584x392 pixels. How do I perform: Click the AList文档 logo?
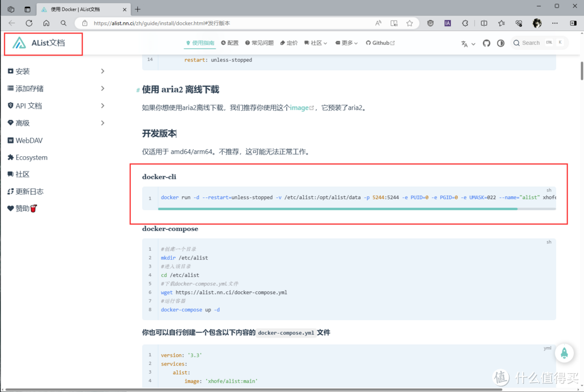pyautogui.click(x=39, y=43)
